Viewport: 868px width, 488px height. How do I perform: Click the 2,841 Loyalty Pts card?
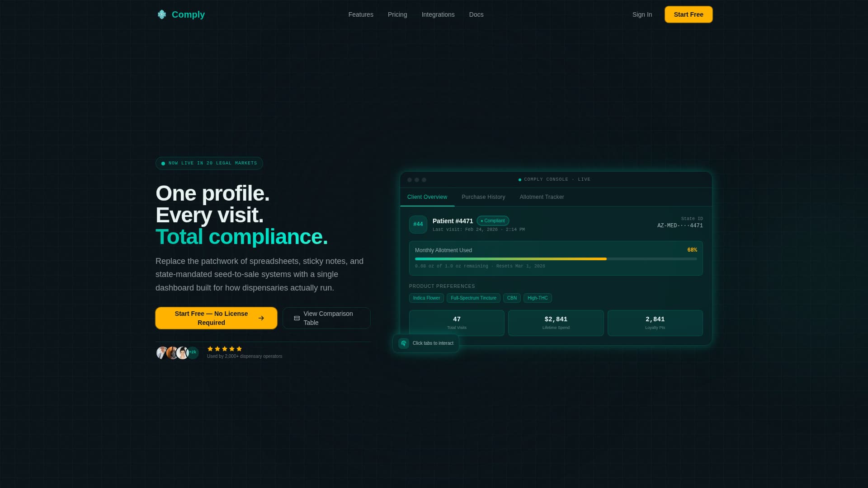(655, 323)
